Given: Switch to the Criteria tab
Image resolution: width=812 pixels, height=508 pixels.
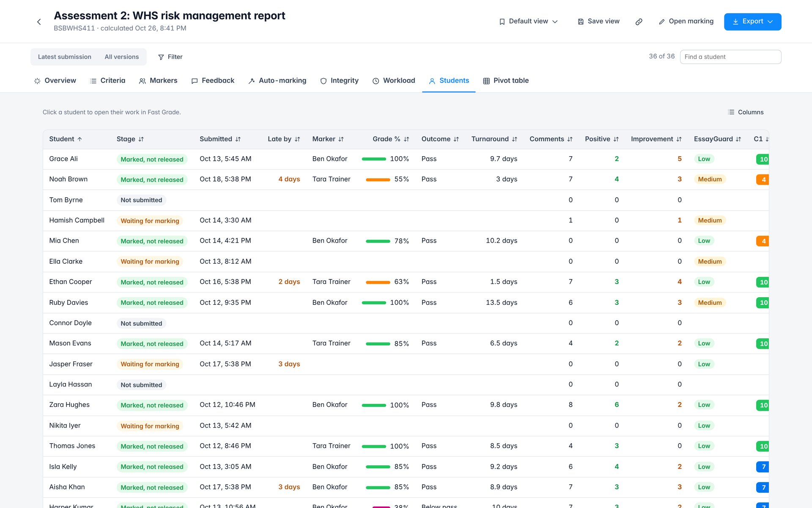Looking at the screenshot, I should 108,80.
